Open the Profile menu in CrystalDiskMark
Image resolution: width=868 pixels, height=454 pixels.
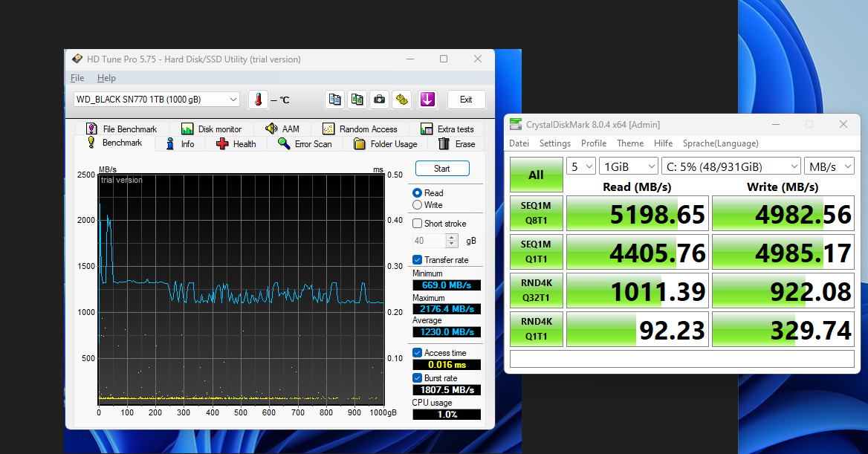[594, 143]
